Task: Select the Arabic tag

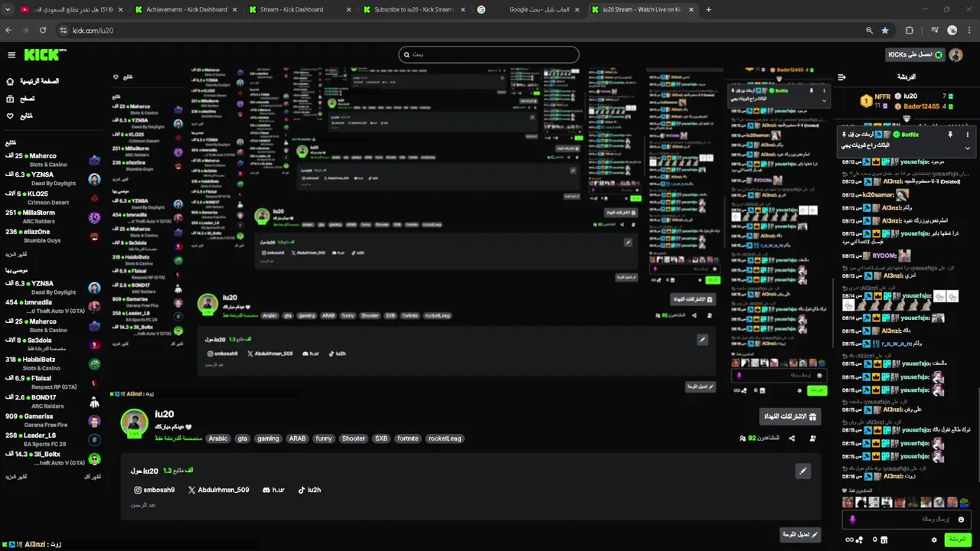Action: (x=218, y=439)
